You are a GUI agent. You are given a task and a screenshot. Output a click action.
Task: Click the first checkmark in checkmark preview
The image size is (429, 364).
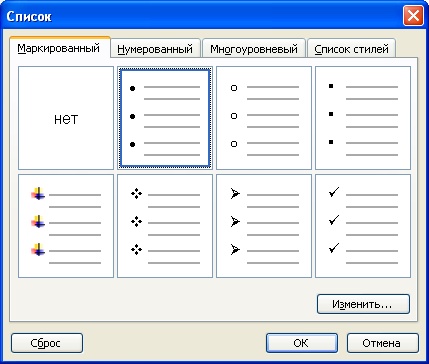point(334,192)
